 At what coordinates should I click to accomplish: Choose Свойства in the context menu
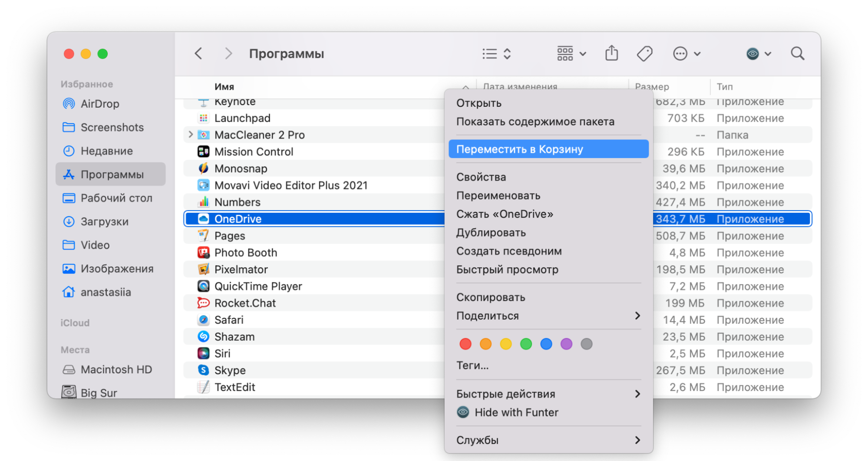(x=548, y=177)
